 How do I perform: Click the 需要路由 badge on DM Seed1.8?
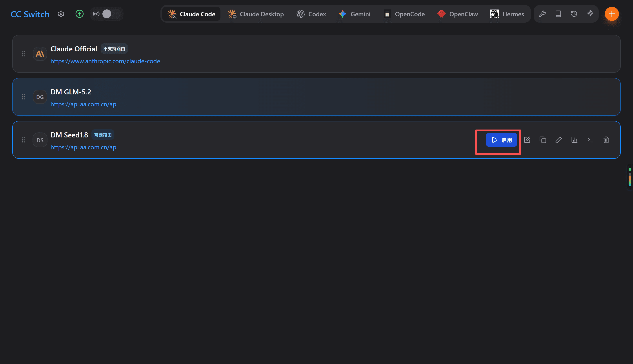click(103, 135)
